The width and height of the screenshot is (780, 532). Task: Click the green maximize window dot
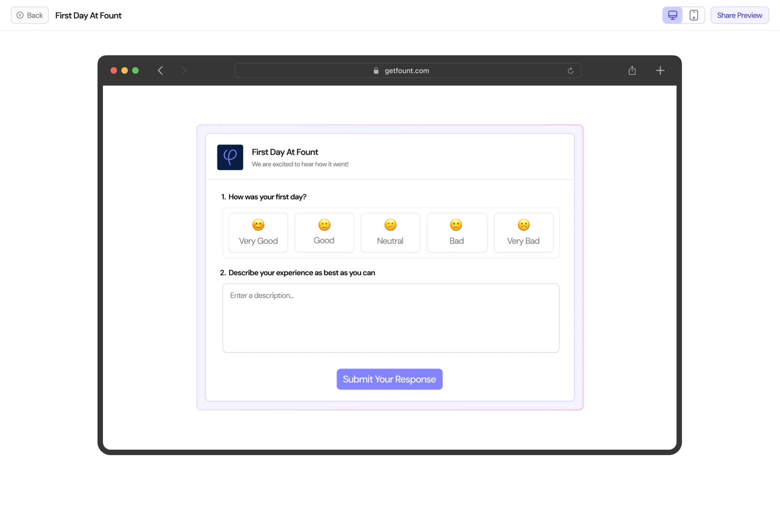[136, 71]
